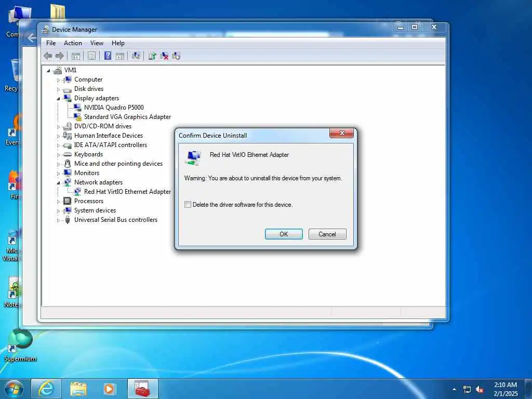Click the Forward arrow in Device Manager toolbar

click(60, 56)
